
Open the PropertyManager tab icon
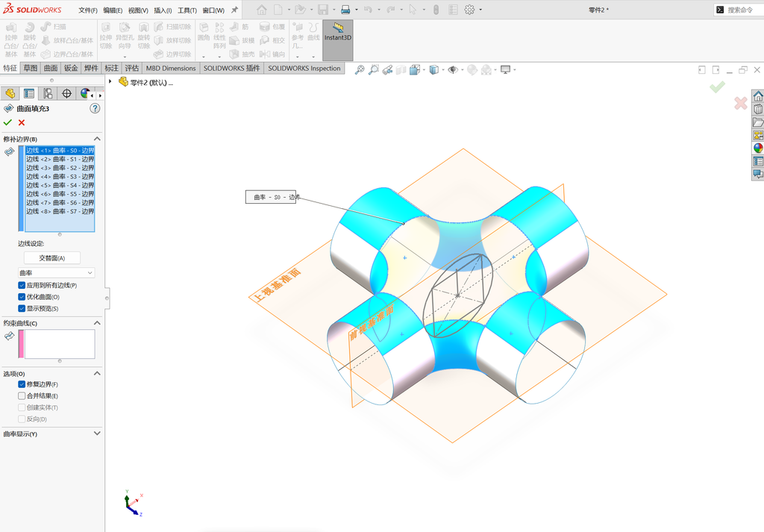click(29, 93)
